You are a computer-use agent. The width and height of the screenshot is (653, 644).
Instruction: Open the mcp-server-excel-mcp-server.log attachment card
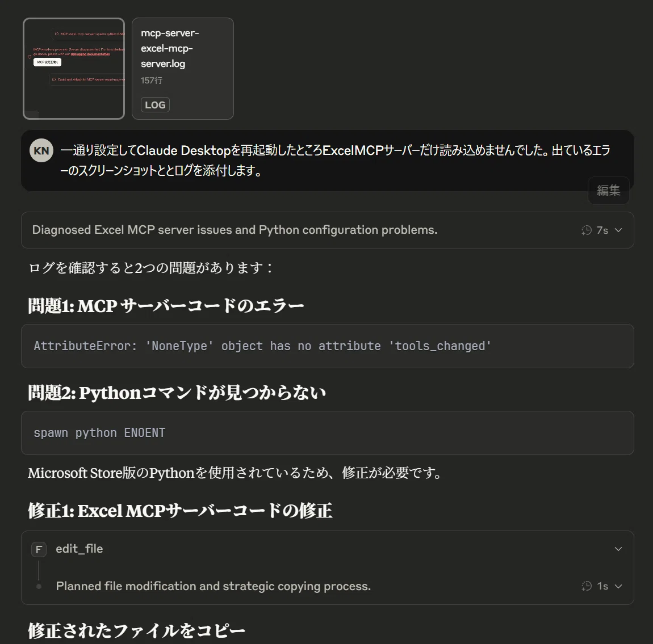pyautogui.click(x=183, y=69)
